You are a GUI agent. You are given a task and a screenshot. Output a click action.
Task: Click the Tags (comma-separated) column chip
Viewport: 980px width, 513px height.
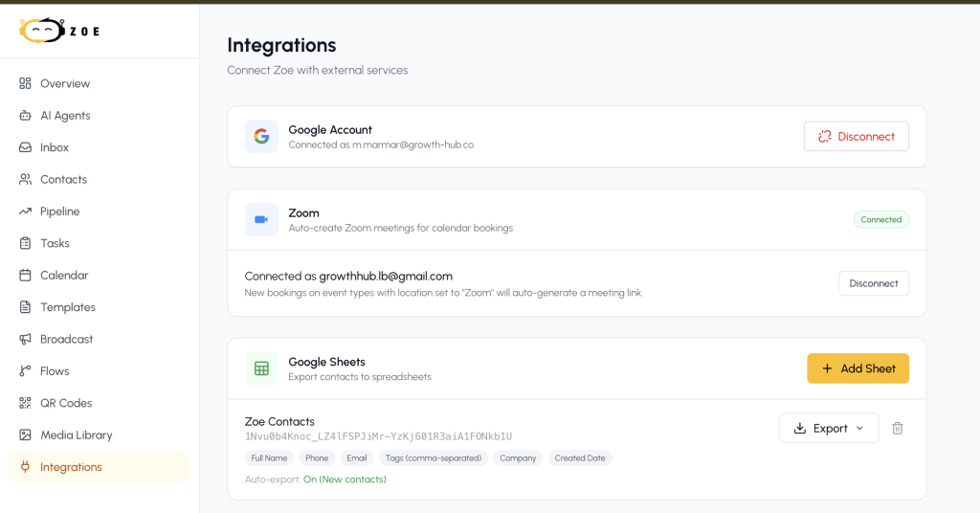(x=434, y=458)
